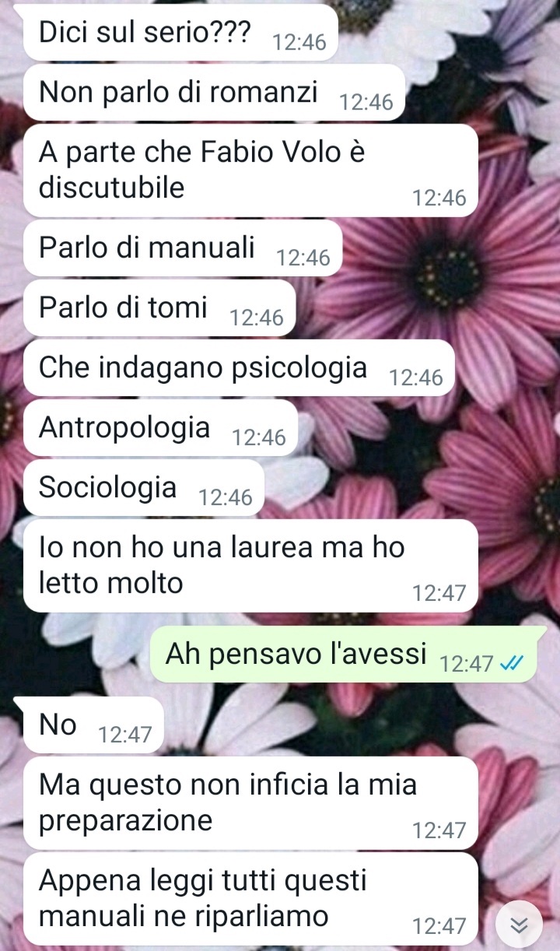Select the "Non parlo di romanzi" message bubble
The height and width of the screenshot is (951, 560).
tap(215, 93)
